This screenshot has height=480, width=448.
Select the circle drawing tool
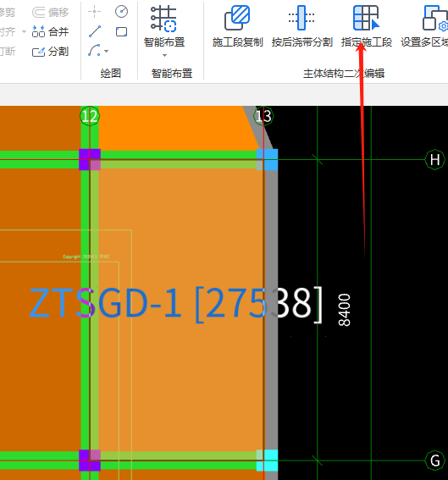(x=122, y=12)
